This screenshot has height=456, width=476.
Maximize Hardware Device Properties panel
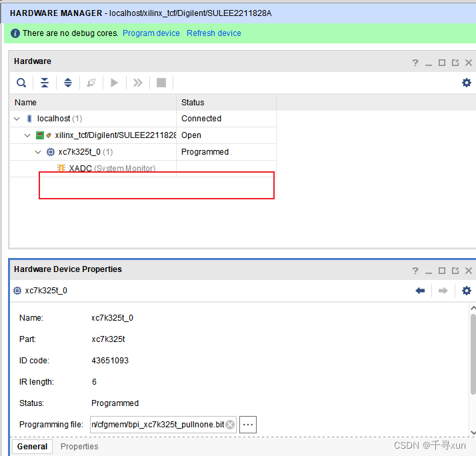tap(442, 271)
